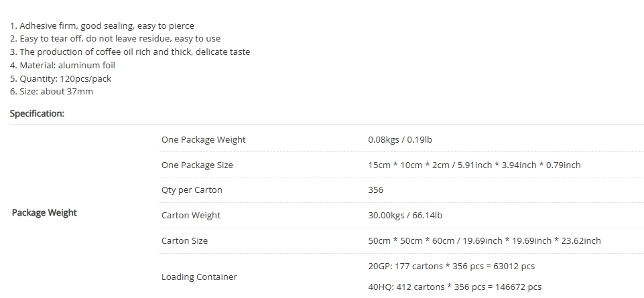Click the One Package Weight label
Viewport: 644px width, 298px height.
[x=203, y=139]
